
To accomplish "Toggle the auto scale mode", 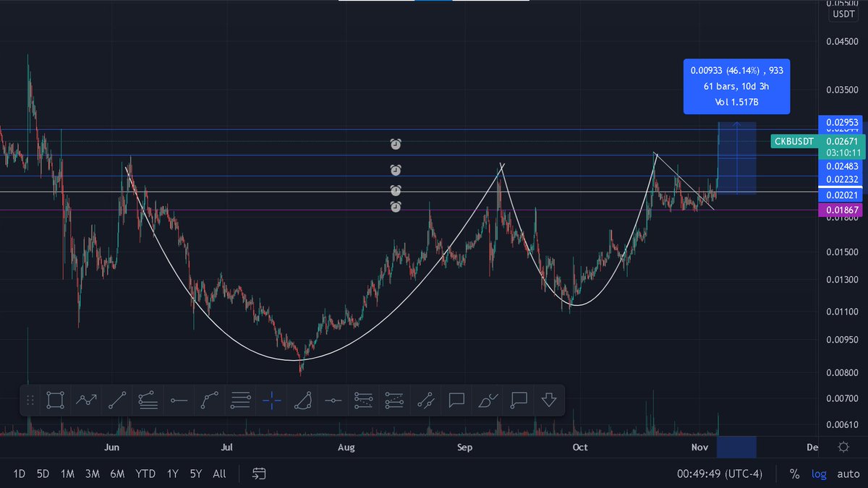I will tap(848, 474).
